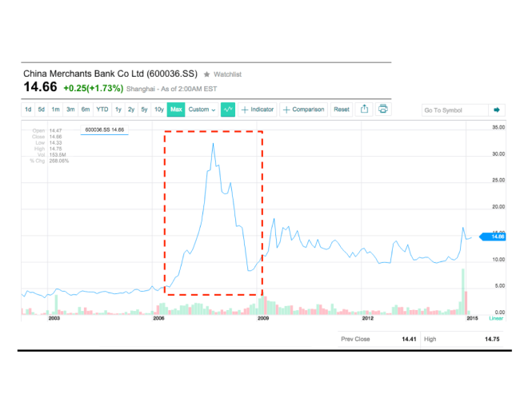Click the 14.66 current price marker
The width and height of the screenshot is (532, 398).
[496, 237]
